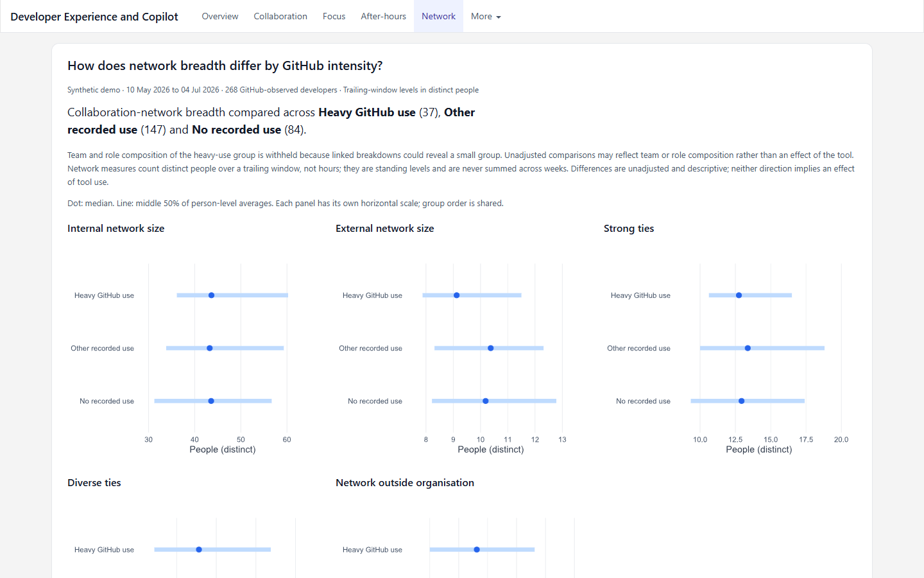Click the People (distinct) axis label under Strong ties
This screenshot has height=578, width=924.
point(758,450)
